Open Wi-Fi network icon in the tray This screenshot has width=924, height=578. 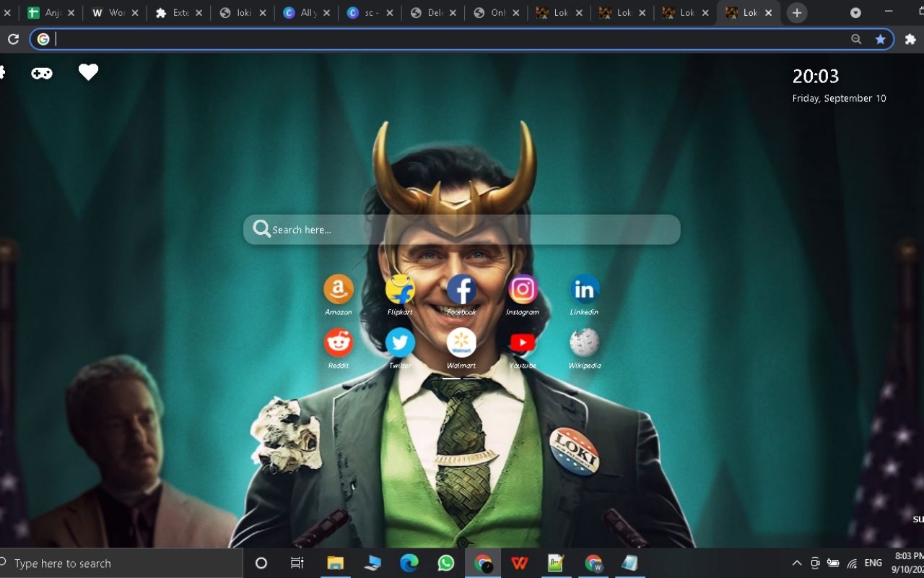[852, 563]
